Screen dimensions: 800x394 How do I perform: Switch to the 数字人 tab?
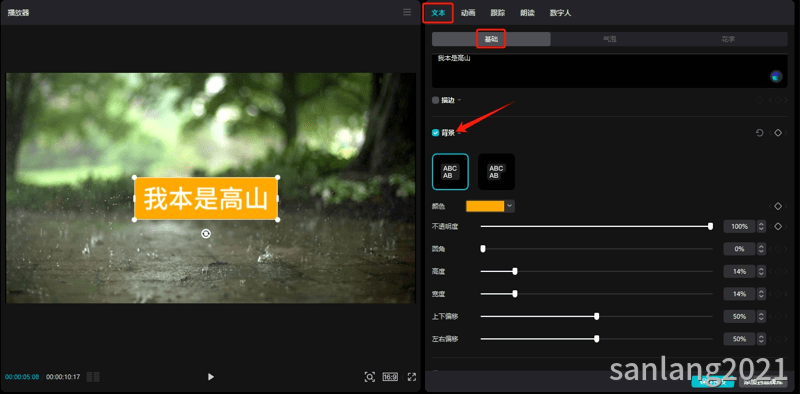[x=560, y=13]
